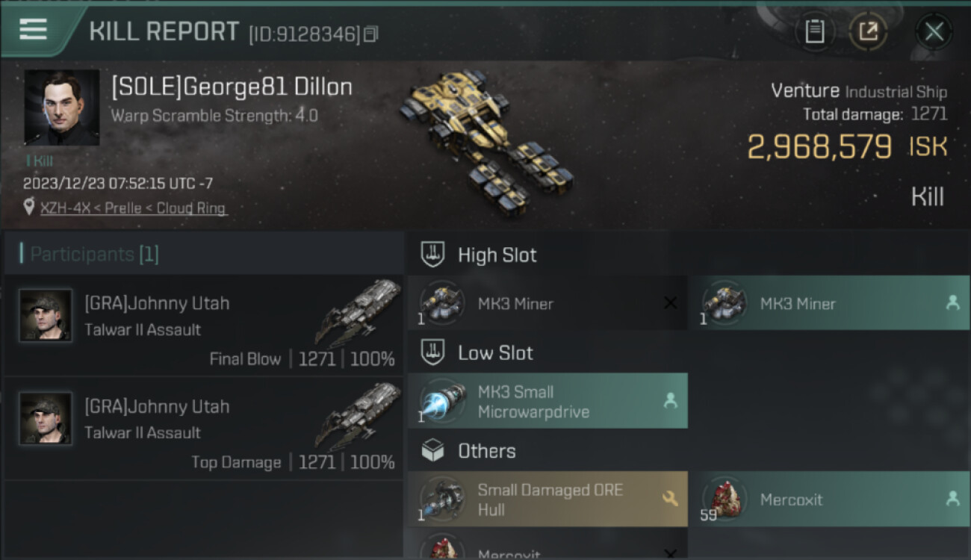
Task: Select the Mercoxit stack of 59
Action: point(829,500)
